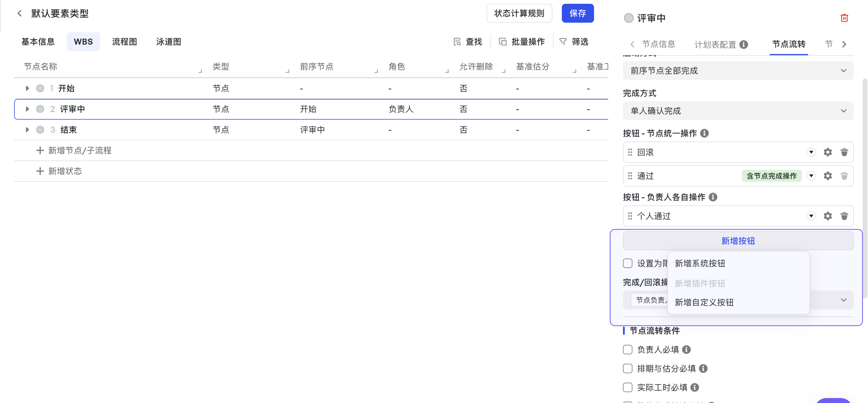Click the 节点流转 panel tab
The image size is (868, 403).
[x=788, y=44]
